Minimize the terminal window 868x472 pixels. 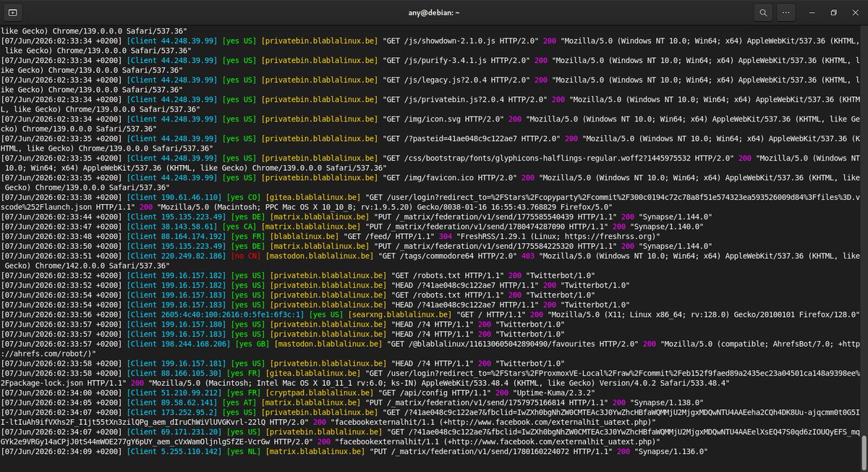(812, 12)
